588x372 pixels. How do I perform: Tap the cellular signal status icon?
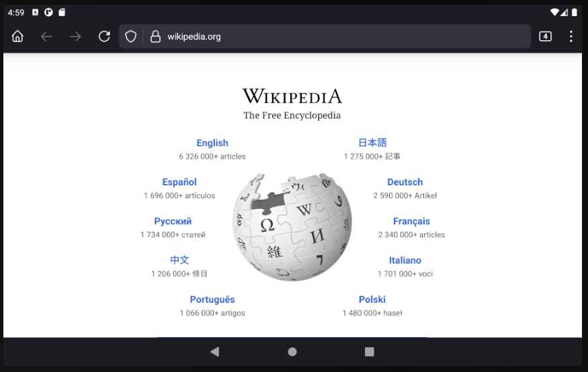pos(564,12)
